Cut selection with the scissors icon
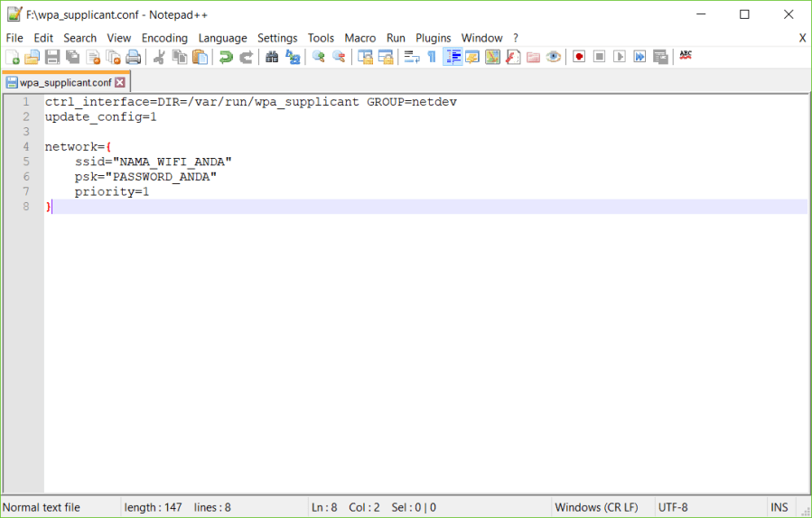Image resolution: width=812 pixels, height=518 pixels. click(x=159, y=57)
